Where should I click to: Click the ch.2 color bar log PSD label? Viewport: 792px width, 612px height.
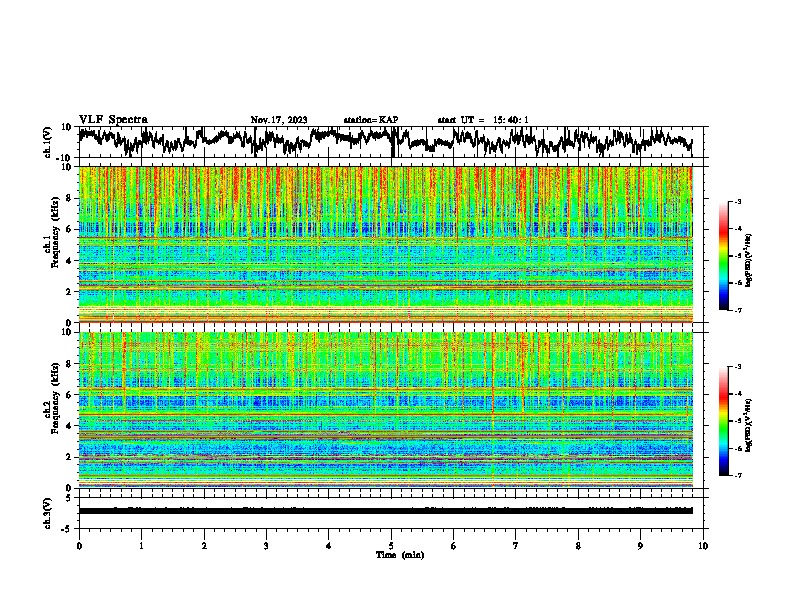[748, 425]
